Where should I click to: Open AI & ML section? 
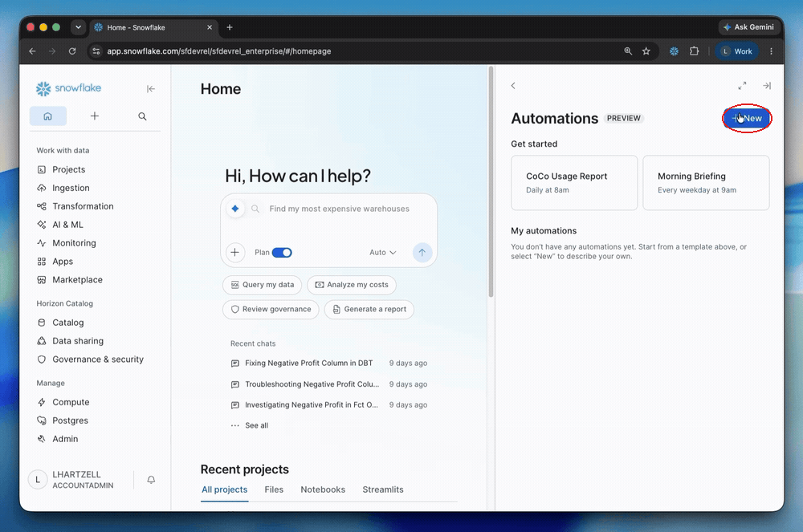pyautogui.click(x=67, y=225)
